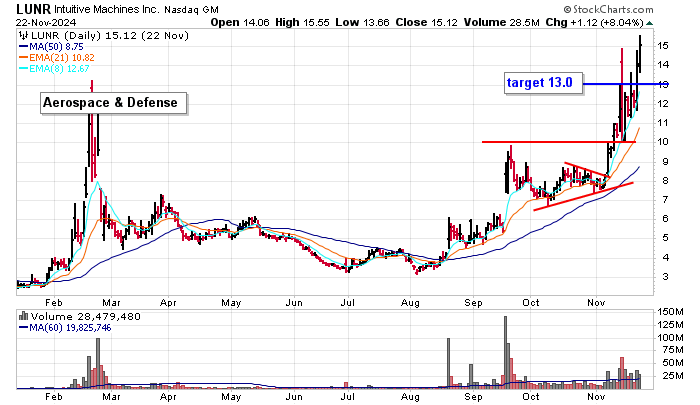Select the Open 14.06 value
This screenshot has width=700, height=405.
(x=240, y=22)
